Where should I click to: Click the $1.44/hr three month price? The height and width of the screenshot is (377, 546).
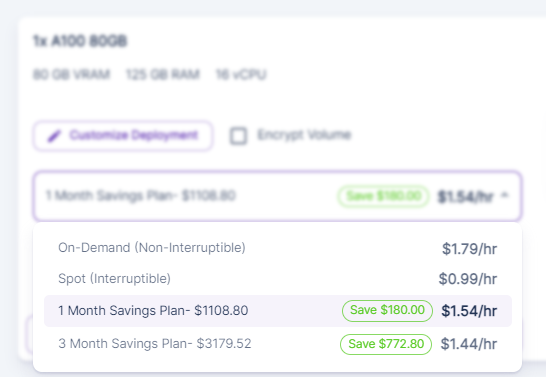pyautogui.click(x=469, y=344)
